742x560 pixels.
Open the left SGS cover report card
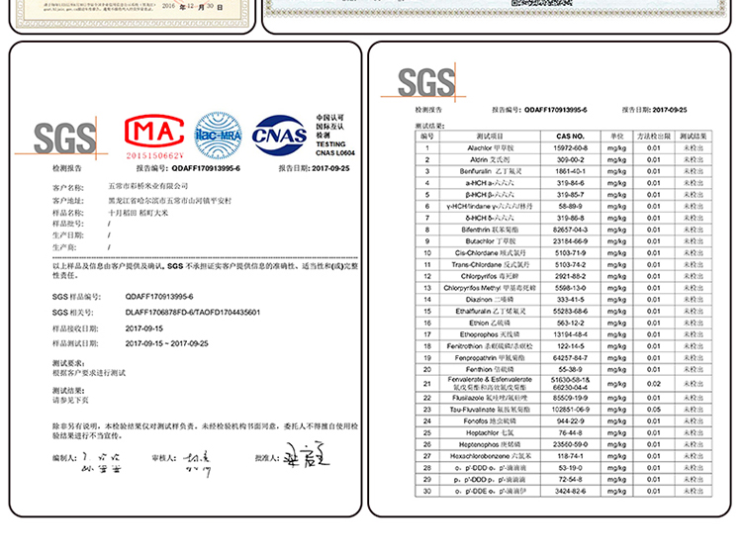tap(186, 279)
